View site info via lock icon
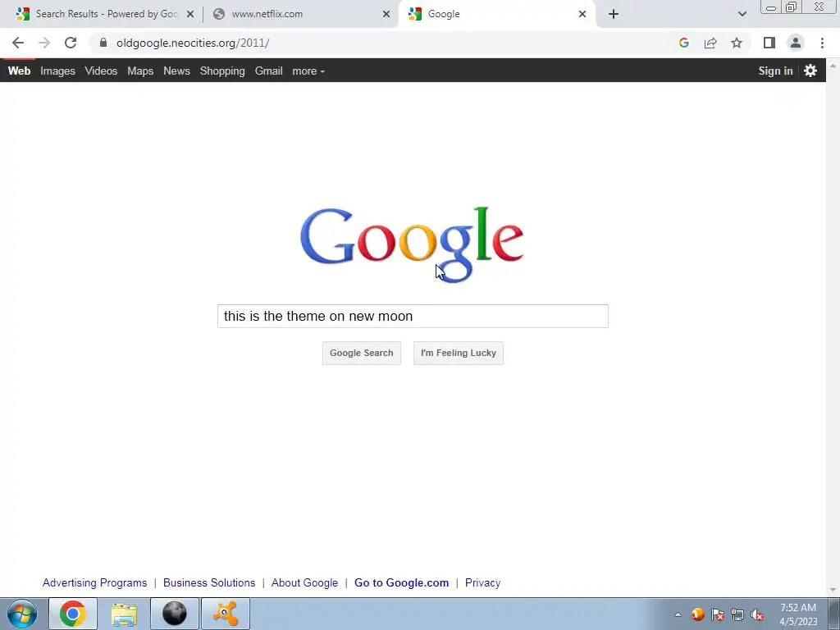The image size is (840, 630). (x=103, y=43)
